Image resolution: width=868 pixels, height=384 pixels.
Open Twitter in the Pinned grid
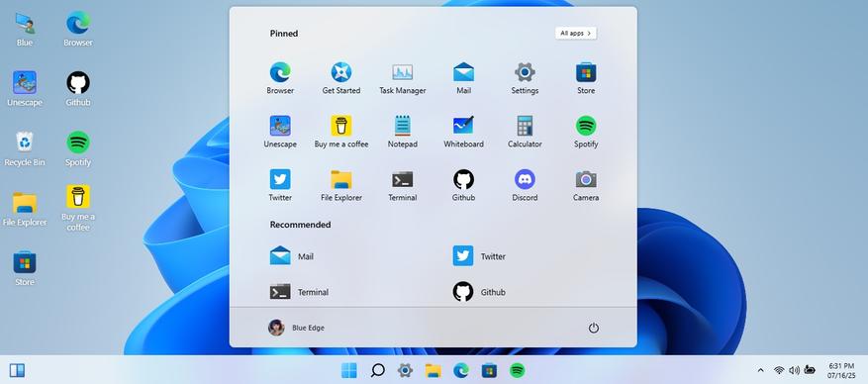[x=280, y=185]
